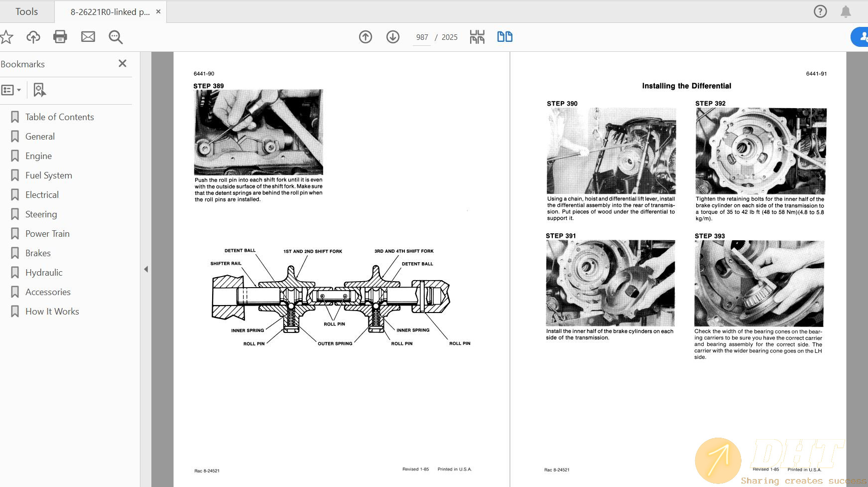The image size is (868, 487).
Task: Open the bookmark options dropdown
Action: (x=19, y=90)
